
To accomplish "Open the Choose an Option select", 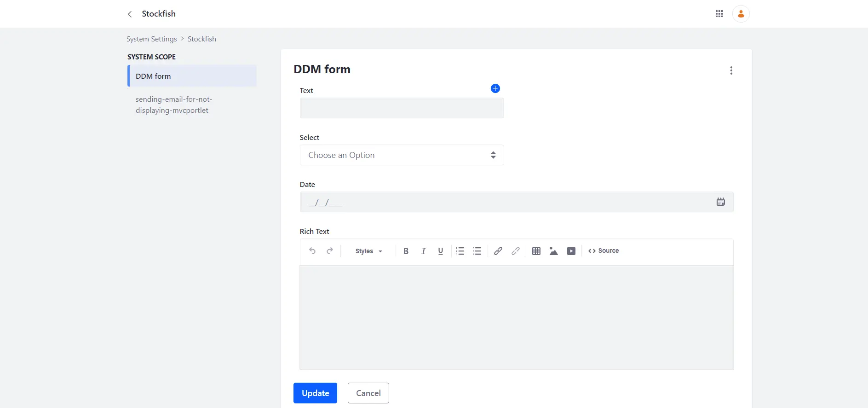I will [x=402, y=155].
